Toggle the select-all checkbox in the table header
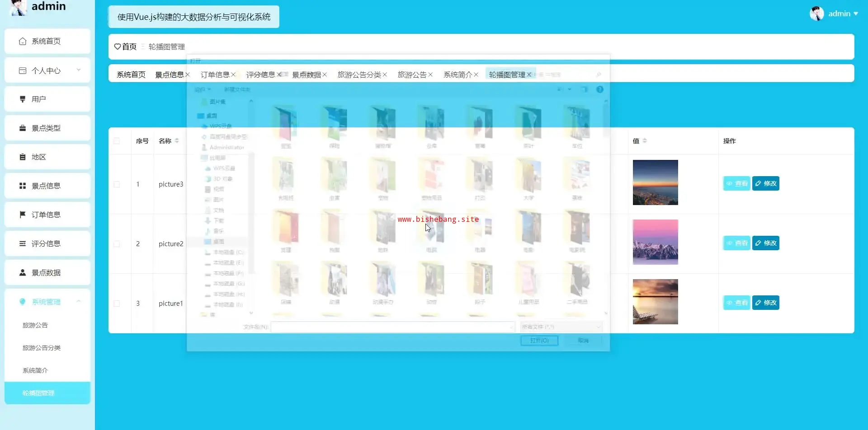 pos(117,141)
